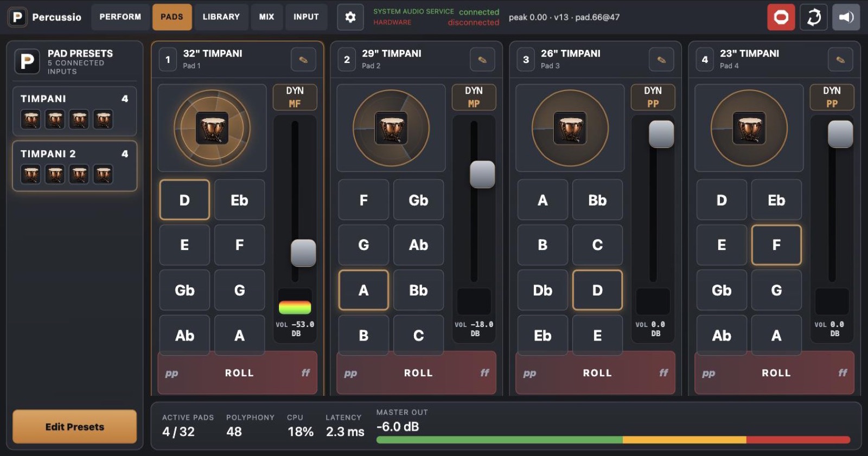Strike the 23" Timpani drum pad
Screen dimensions: 868x456
coord(749,129)
